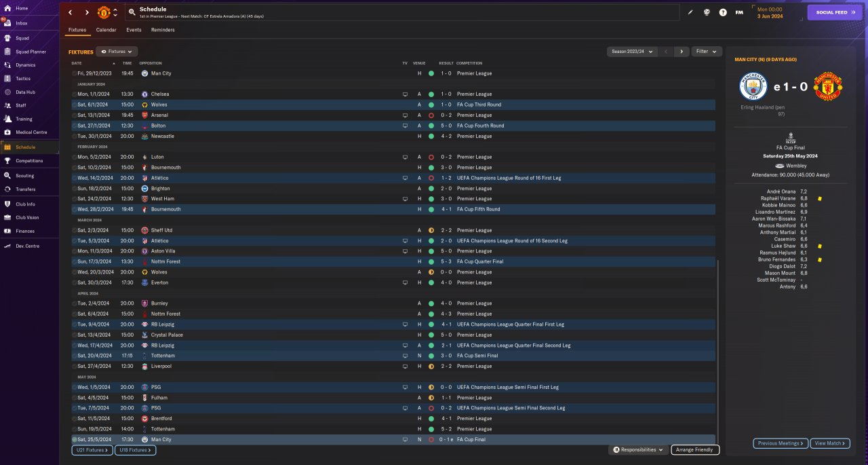Screen dimensions: 868x465
Task: Toggle reminder circle for Liverpool fixture
Action: pos(75,367)
